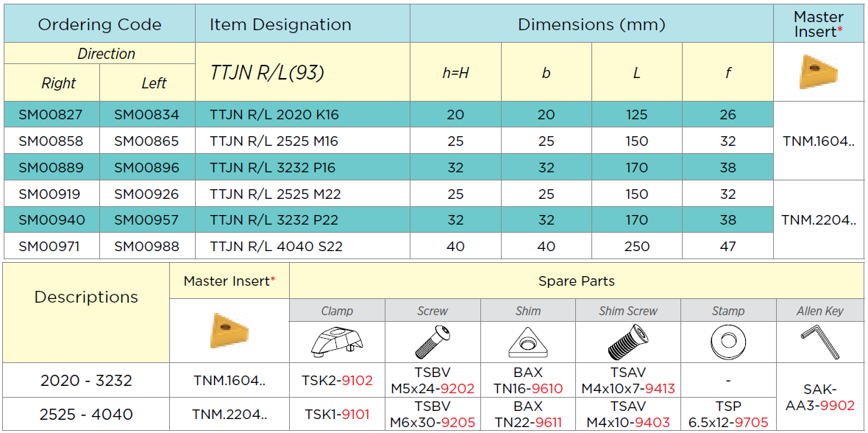This screenshot has height=433, width=868.
Task: Click L value 250 for 4040 S22
Action: point(637,246)
